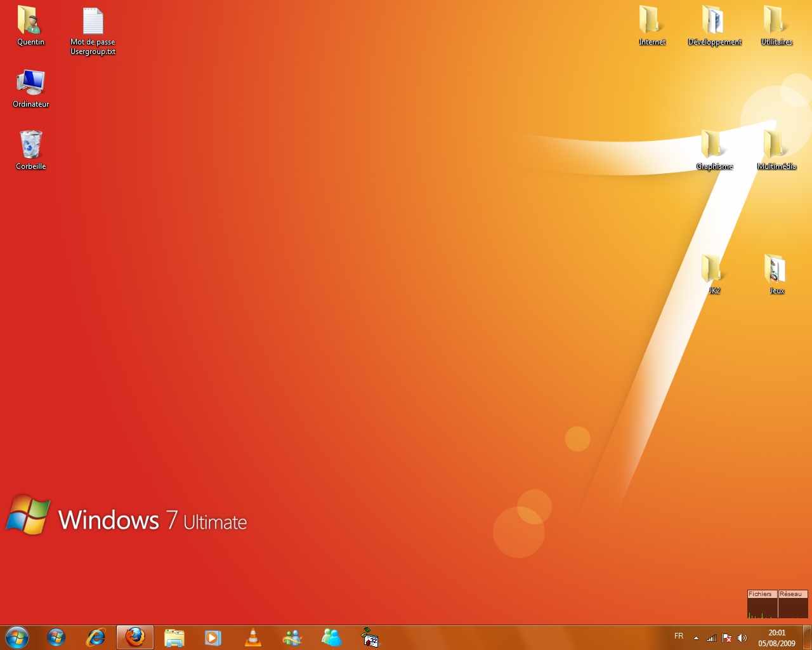Viewport: 812px width, 650px height.
Task: Open the Action Center flag icon
Action: pyautogui.click(x=727, y=638)
